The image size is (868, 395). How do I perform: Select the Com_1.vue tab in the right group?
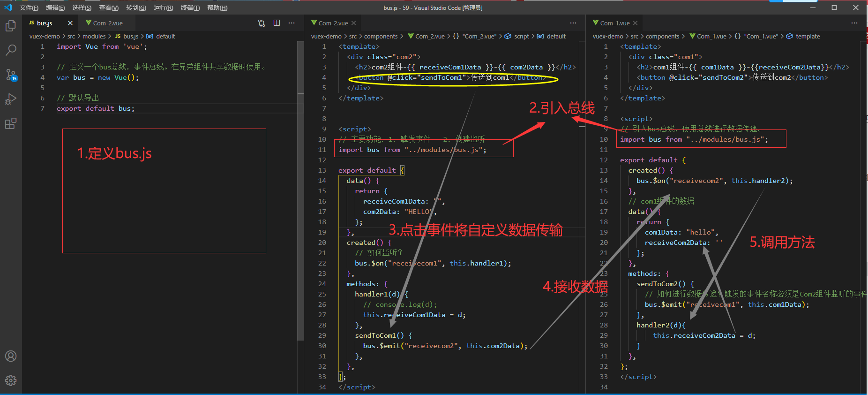point(615,23)
